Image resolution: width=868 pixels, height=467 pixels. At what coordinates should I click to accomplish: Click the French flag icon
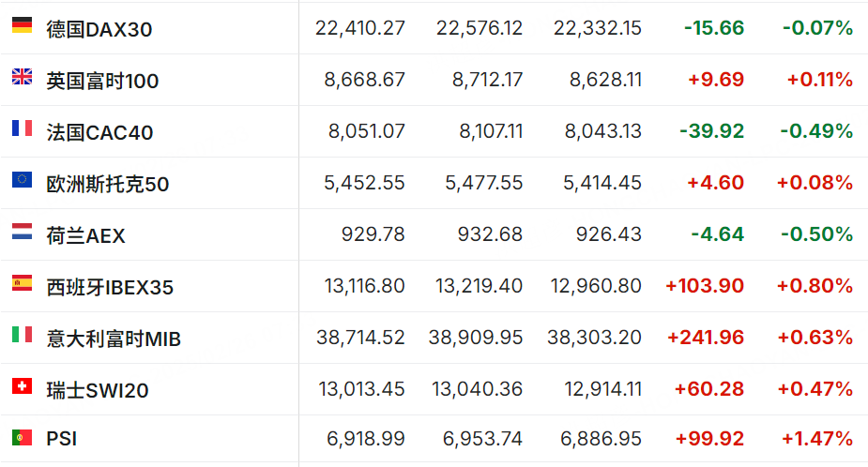[23, 128]
